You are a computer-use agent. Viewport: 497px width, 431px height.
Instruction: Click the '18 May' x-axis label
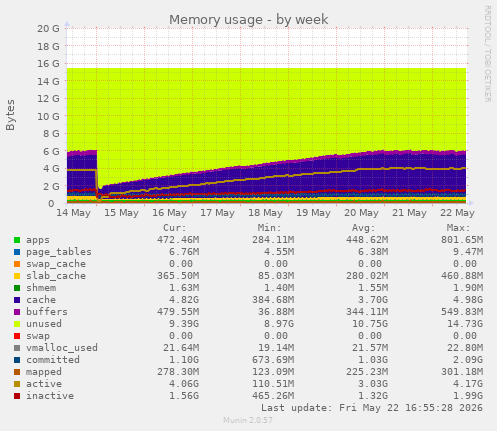265,213
